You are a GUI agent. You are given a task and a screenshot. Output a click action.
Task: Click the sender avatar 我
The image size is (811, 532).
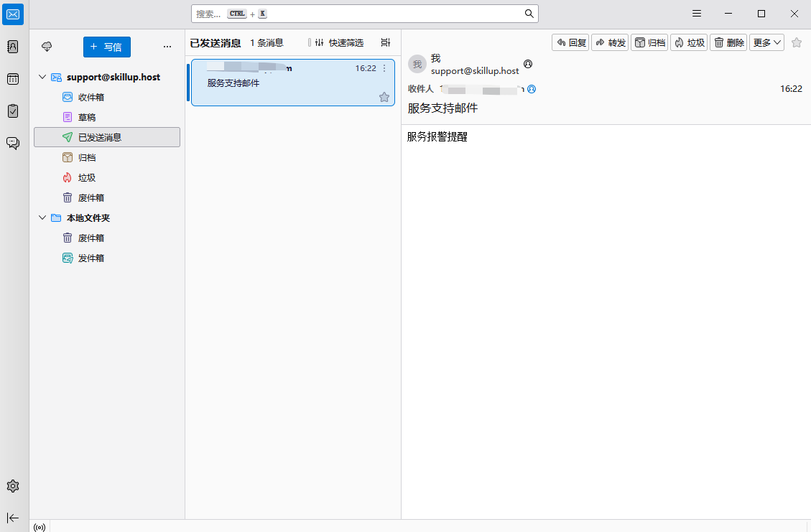pyautogui.click(x=417, y=64)
